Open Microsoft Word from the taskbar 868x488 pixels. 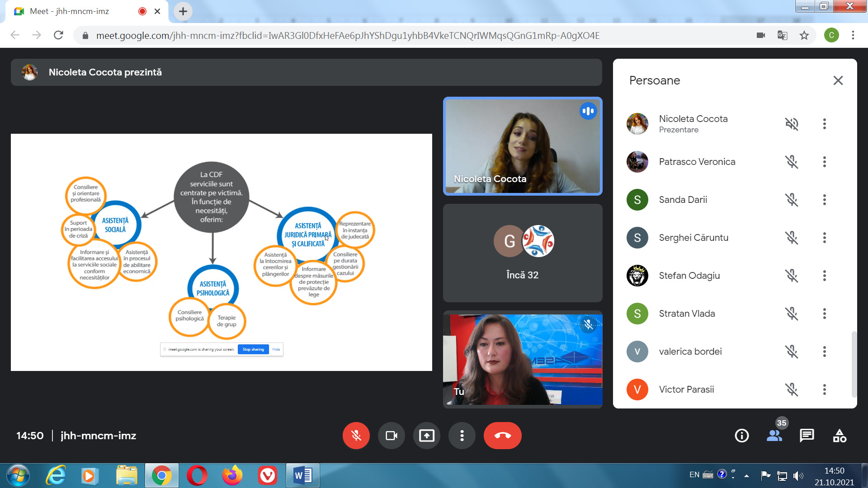coord(302,475)
